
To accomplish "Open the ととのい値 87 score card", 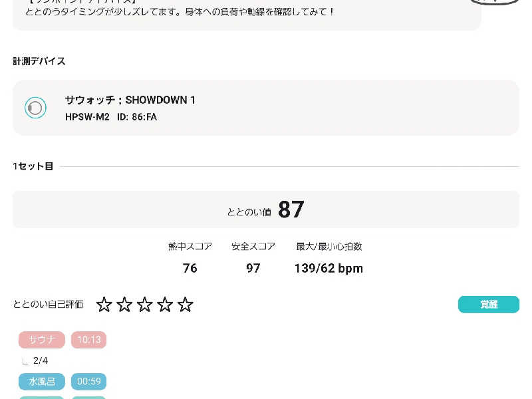I will [266, 209].
